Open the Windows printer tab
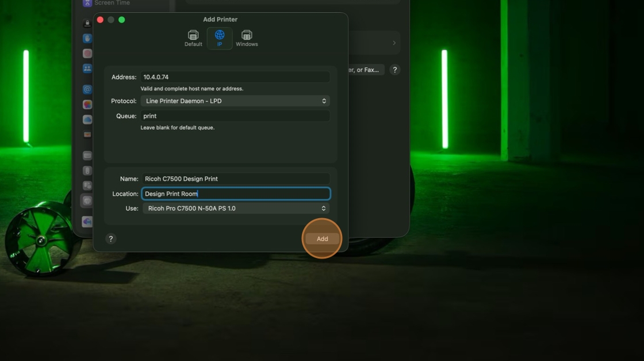The image size is (644, 361). point(247,38)
